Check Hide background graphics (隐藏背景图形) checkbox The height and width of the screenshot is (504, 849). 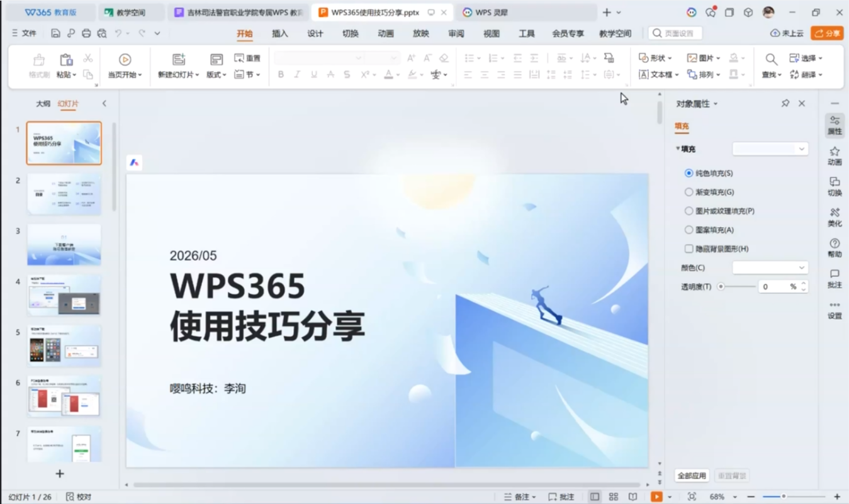[689, 249]
